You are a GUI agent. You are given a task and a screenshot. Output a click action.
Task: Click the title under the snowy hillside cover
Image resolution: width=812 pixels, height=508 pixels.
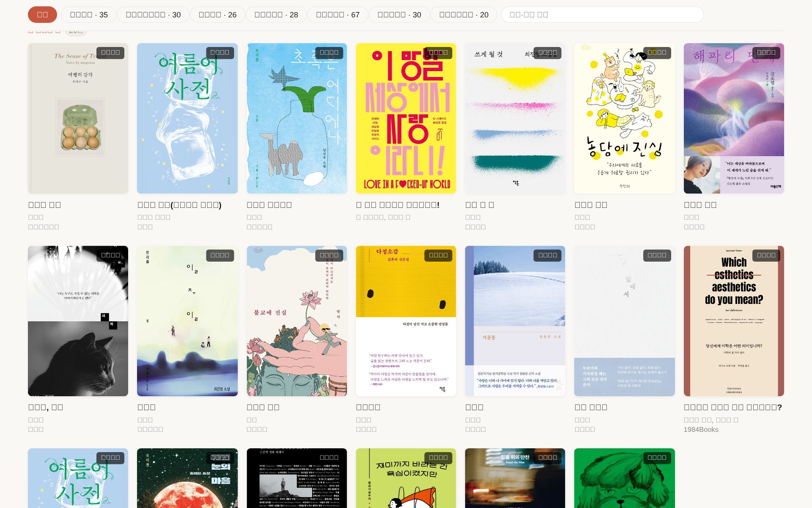click(x=474, y=407)
